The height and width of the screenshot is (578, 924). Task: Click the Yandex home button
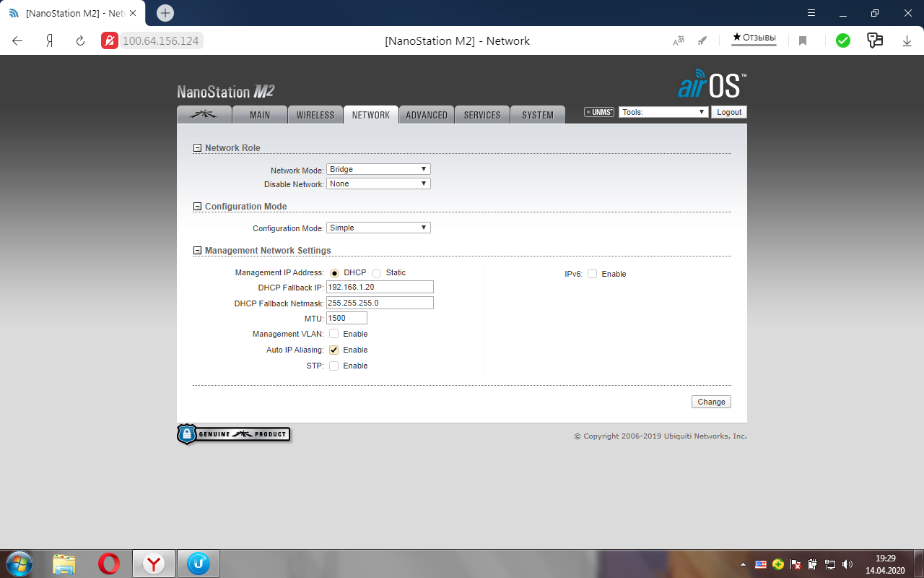50,41
